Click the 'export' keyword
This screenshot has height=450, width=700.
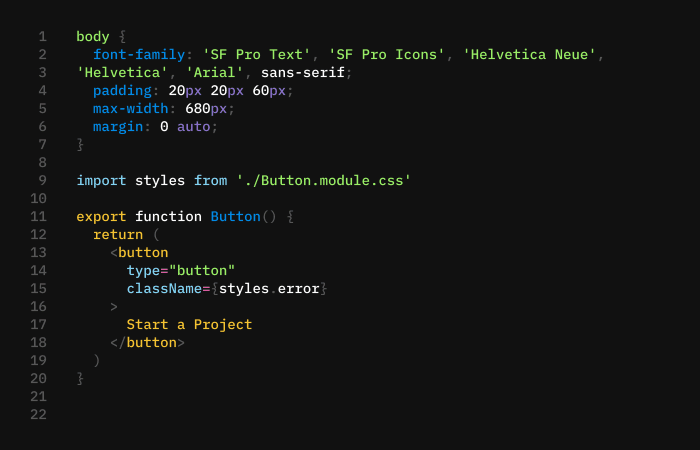pos(101,217)
